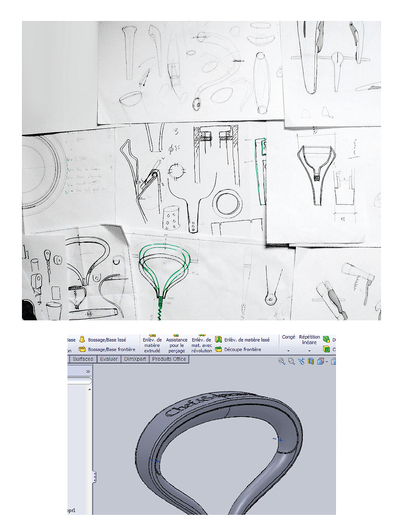The width and height of the screenshot is (402, 532).
Task: Switch to the Surfaces tab
Action: coord(83,359)
